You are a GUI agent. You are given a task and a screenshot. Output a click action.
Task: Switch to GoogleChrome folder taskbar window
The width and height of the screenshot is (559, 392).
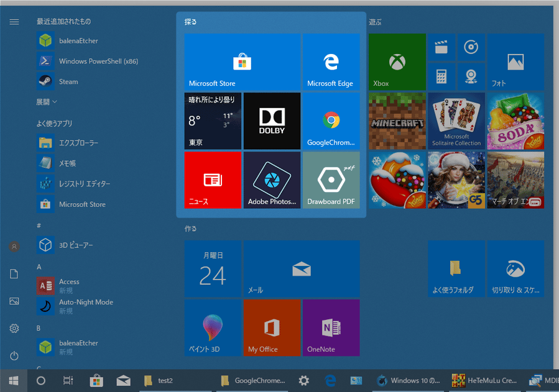tap(252, 381)
